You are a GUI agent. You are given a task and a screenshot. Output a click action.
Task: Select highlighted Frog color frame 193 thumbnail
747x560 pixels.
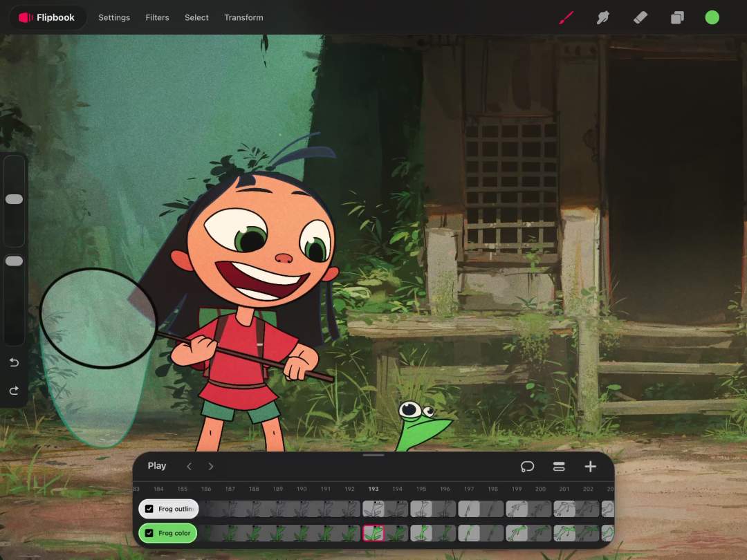tap(373, 533)
